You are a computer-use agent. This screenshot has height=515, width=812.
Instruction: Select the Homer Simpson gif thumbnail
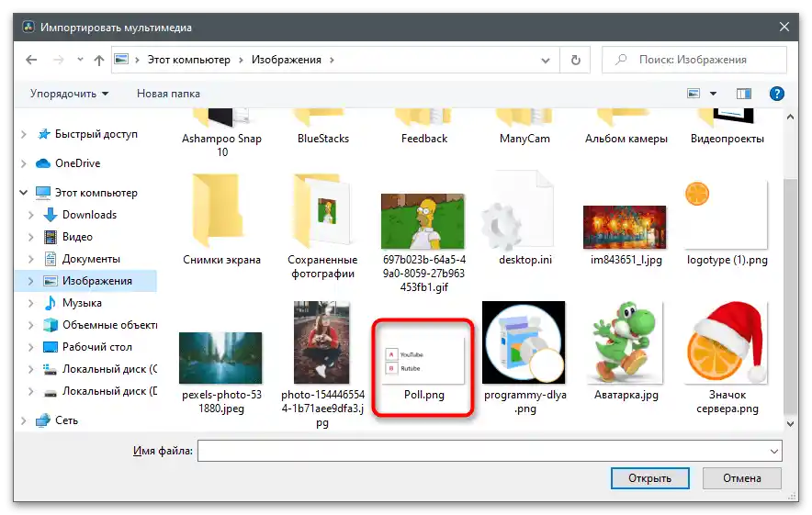[423, 221]
